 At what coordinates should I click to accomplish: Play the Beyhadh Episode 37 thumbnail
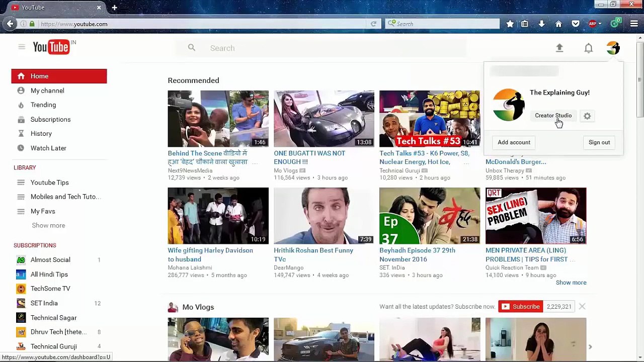click(x=430, y=216)
